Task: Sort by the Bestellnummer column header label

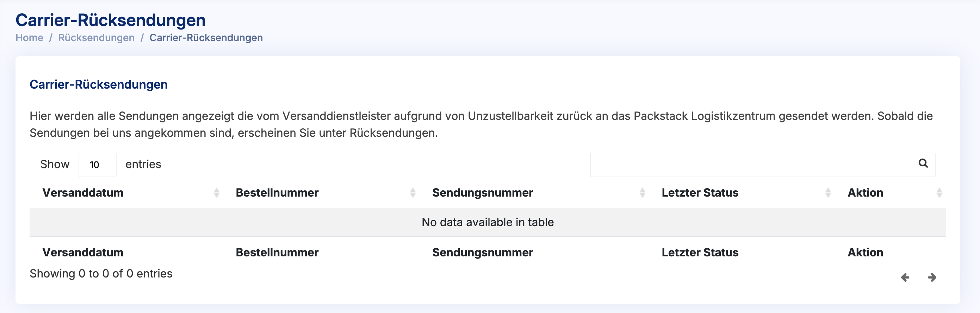Action: point(277,193)
